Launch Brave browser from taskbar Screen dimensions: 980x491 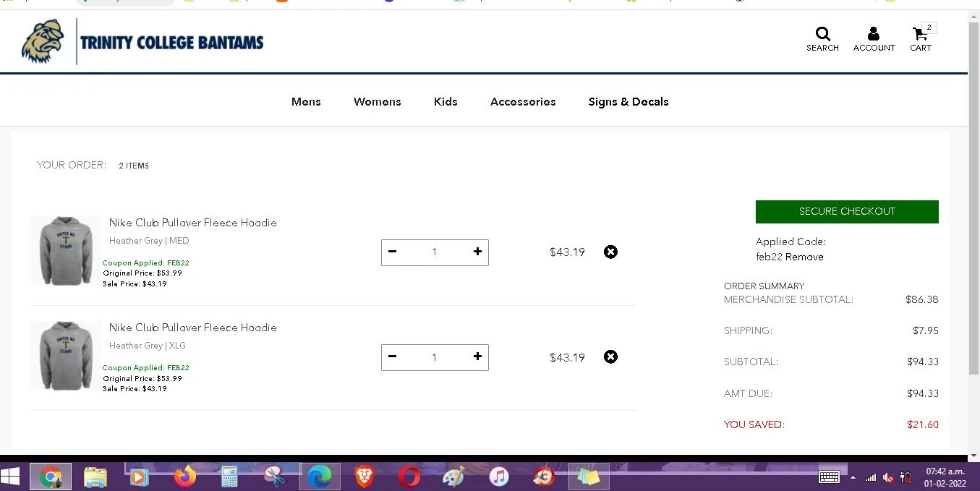coord(365,477)
